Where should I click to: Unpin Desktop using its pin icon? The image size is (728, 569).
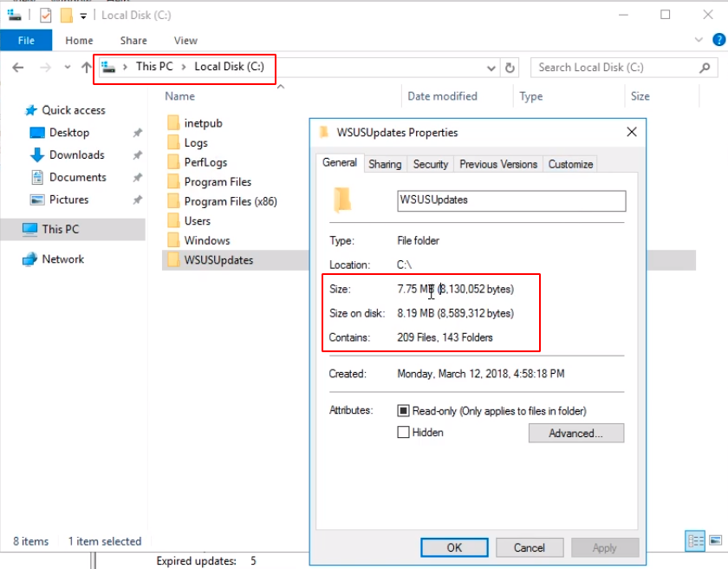[x=138, y=133]
